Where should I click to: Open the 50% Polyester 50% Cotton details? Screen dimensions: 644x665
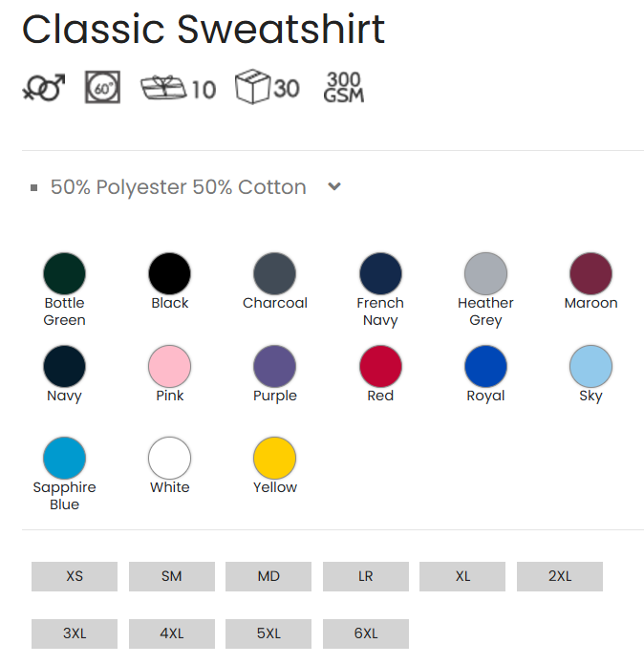(178, 187)
